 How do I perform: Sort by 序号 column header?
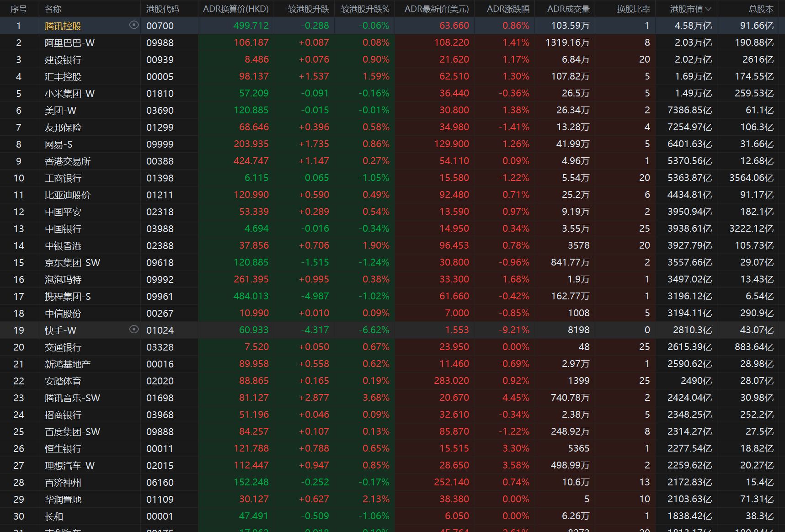[x=19, y=9]
